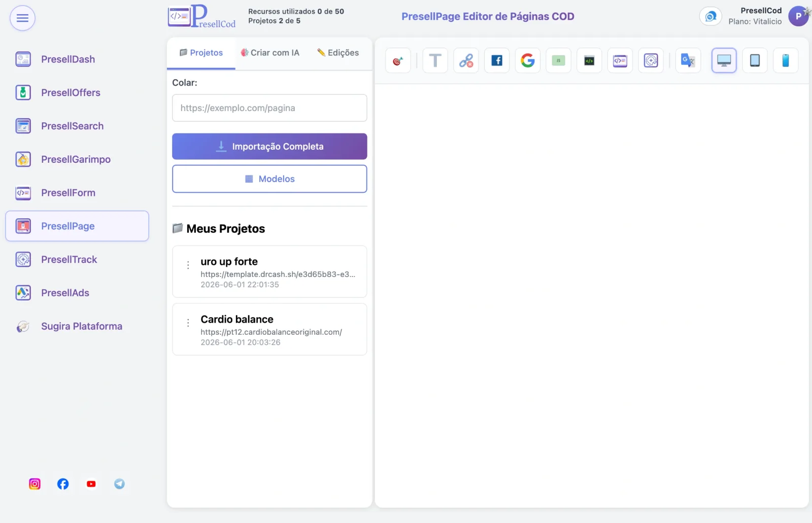This screenshot has height=523, width=812.
Task: Open the dark code editor icon
Action: pyautogui.click(x=589, y=61)
